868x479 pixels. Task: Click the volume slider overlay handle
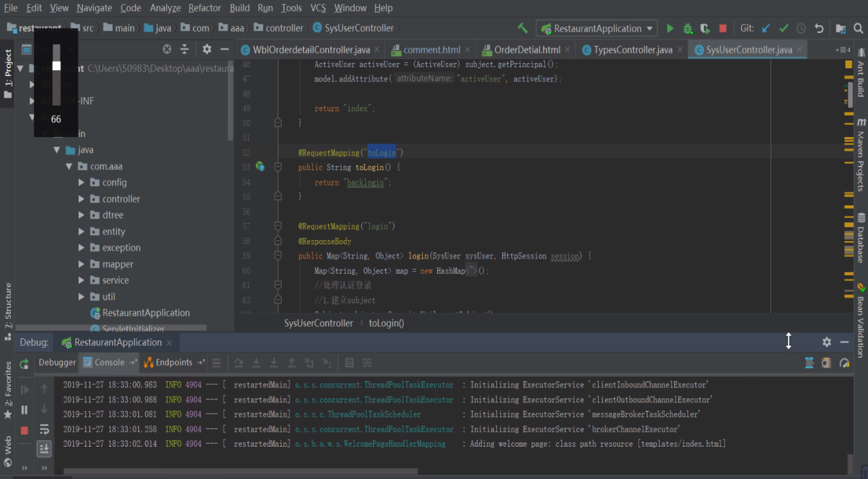click(x=56, y=66)
